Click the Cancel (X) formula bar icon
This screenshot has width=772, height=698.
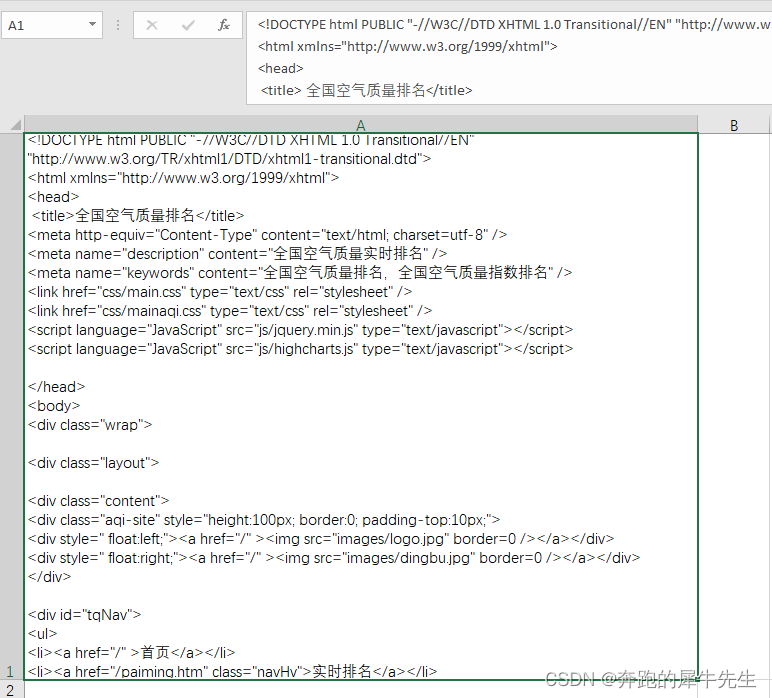click(152, 25)
